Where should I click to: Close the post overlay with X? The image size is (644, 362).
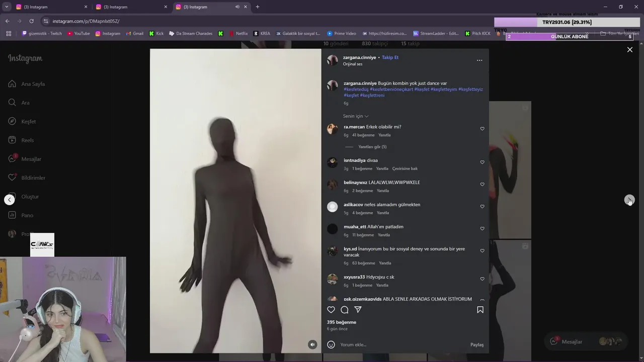629,50
